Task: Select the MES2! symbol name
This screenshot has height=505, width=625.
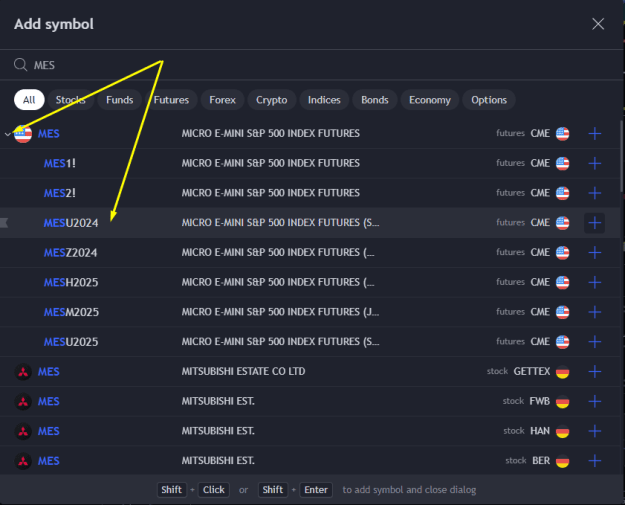Action: pos(59,193)
